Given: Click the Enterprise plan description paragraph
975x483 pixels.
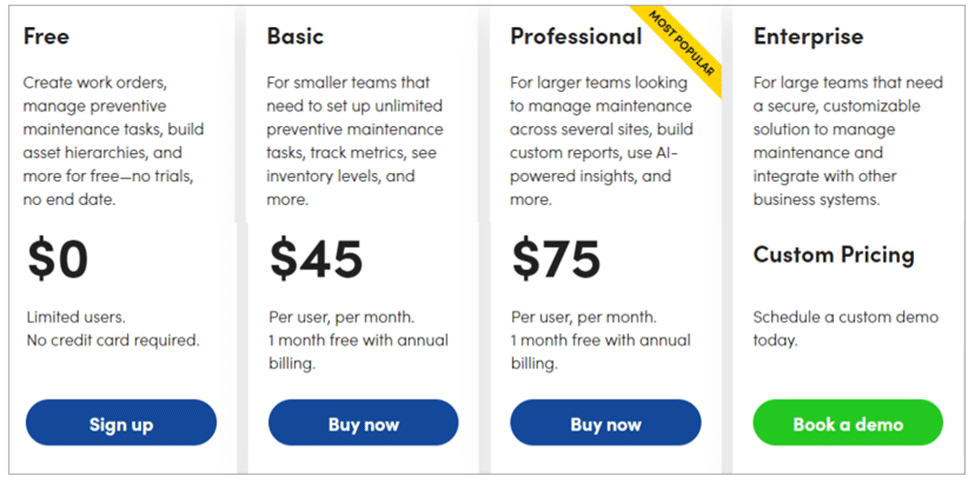Looking at the screenshot, I should coord(848,141).
